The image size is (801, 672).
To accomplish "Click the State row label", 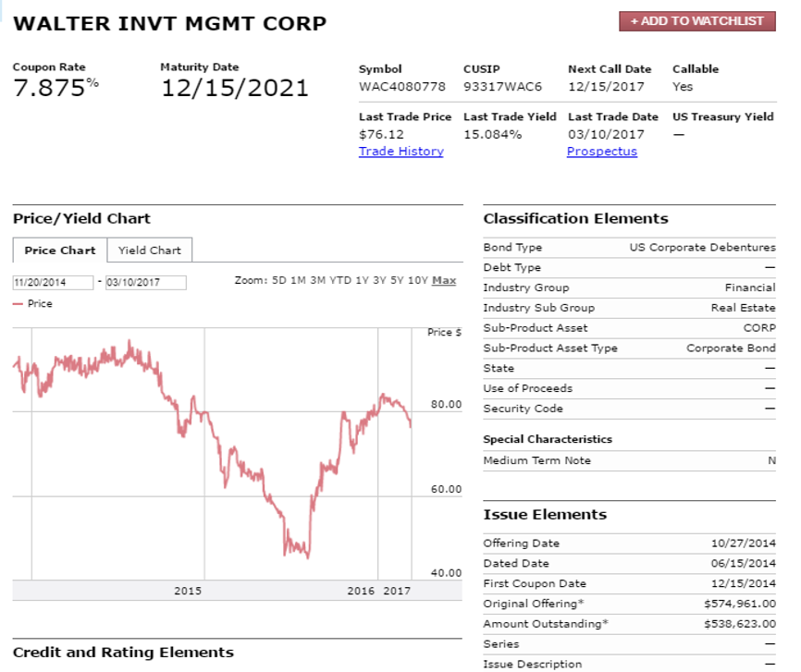I will [x=499, y=368].
